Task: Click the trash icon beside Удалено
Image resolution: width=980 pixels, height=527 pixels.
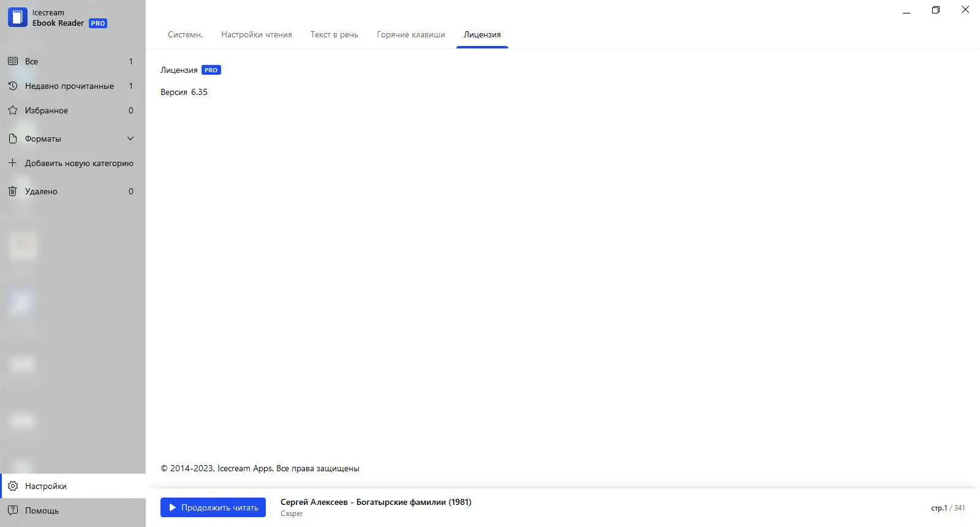Action: [12, 191]
